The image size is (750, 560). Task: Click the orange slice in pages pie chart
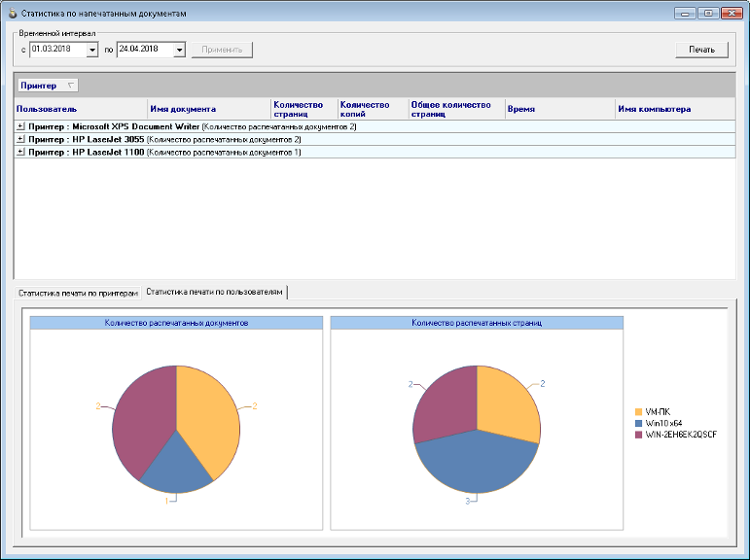coord(507,404)
